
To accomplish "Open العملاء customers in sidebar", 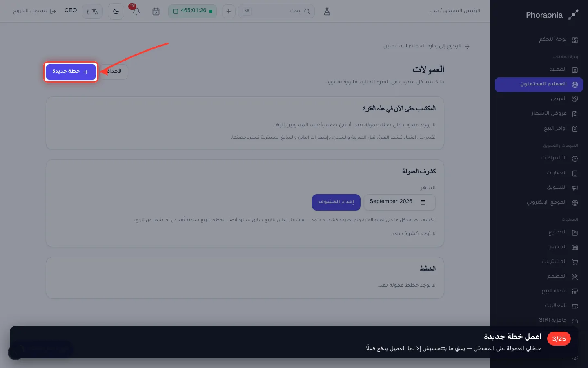I will (539, 70).
